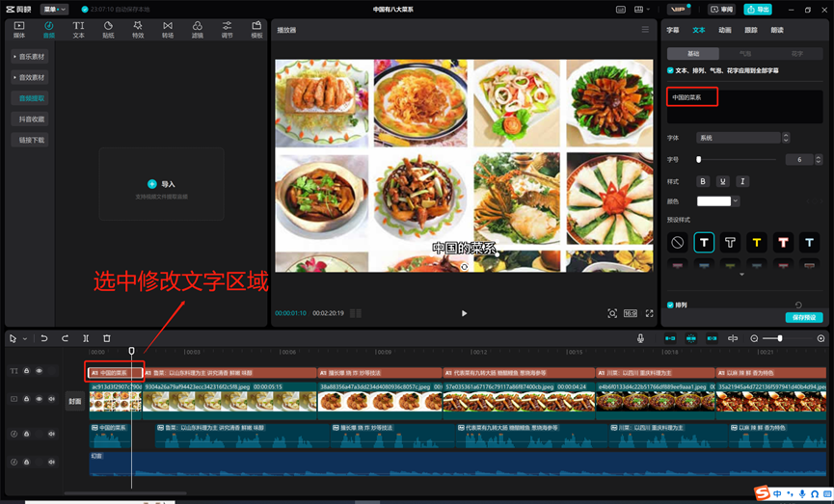Click the reset arrow next to 排列

click(798, 305)
